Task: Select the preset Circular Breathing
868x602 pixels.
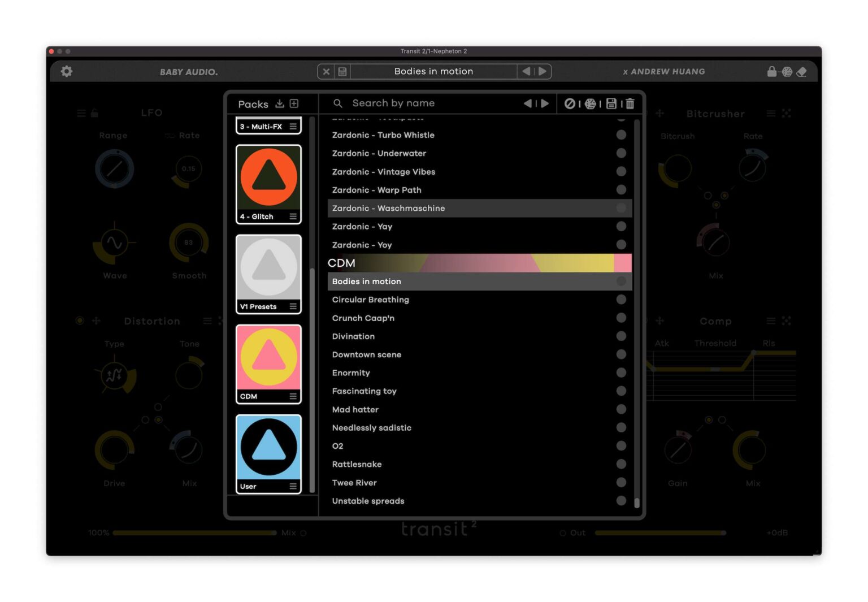Action: [x=371, y=300]
